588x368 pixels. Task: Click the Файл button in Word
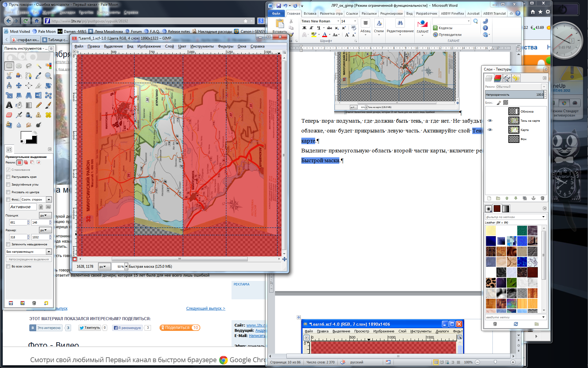(276, 13)
